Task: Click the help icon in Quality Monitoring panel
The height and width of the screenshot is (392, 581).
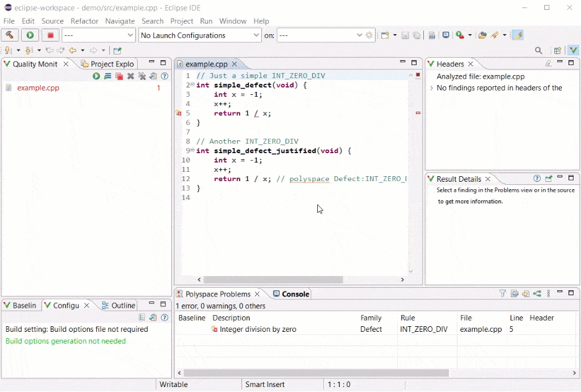Action: click(164, 76)
